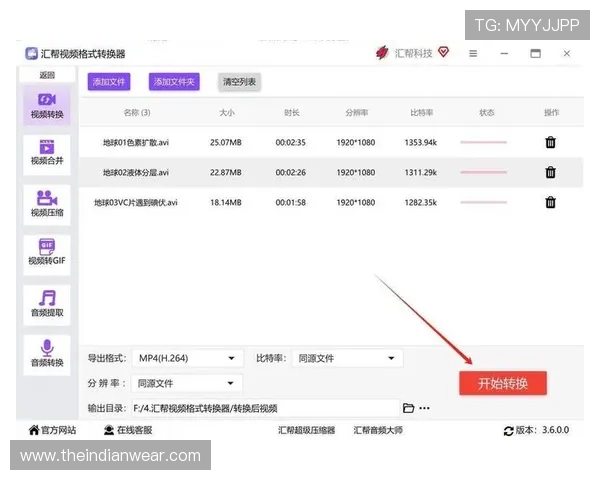
Task: Click the 时长 column header
Action: click(x=292, y=113)
